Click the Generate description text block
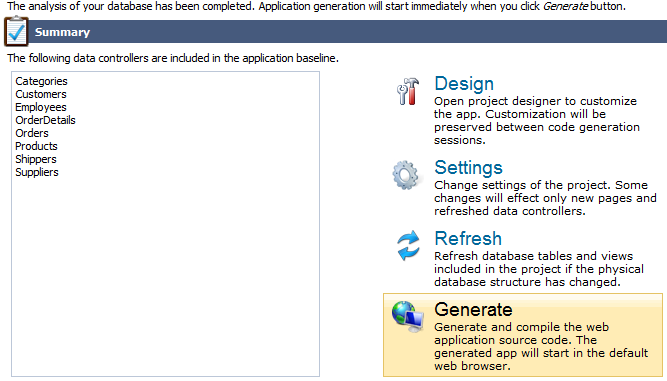Screen dimensions: 667x381 click(x=541, y=347)
